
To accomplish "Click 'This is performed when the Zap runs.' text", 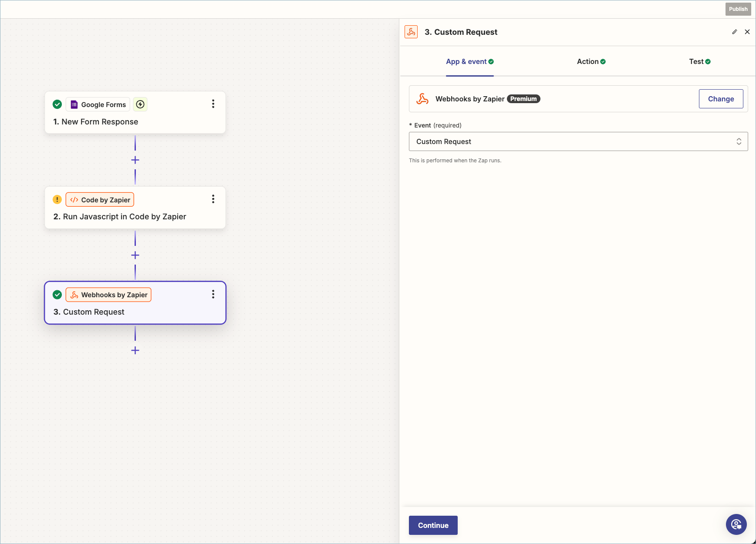I will click(455, 161).
